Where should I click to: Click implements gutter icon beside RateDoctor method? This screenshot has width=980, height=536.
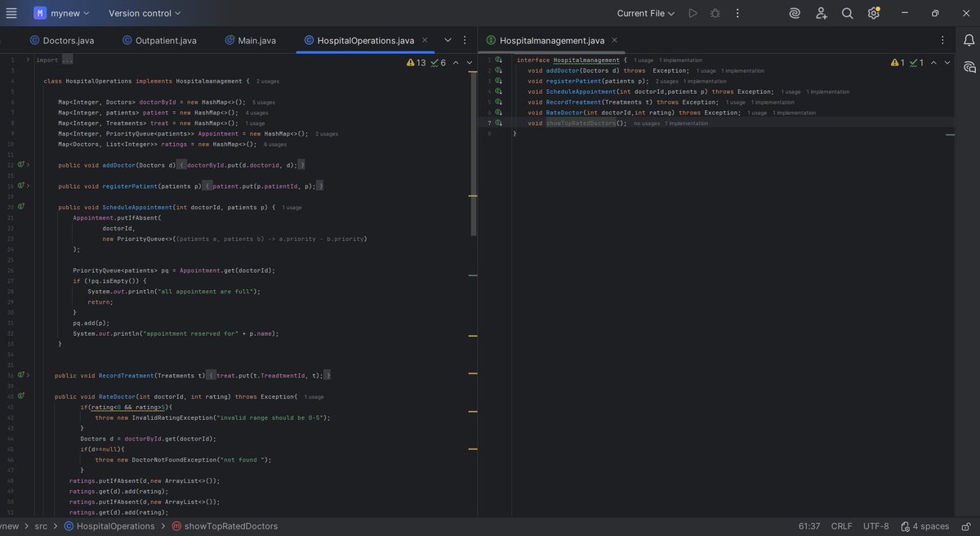click(20, 396)
